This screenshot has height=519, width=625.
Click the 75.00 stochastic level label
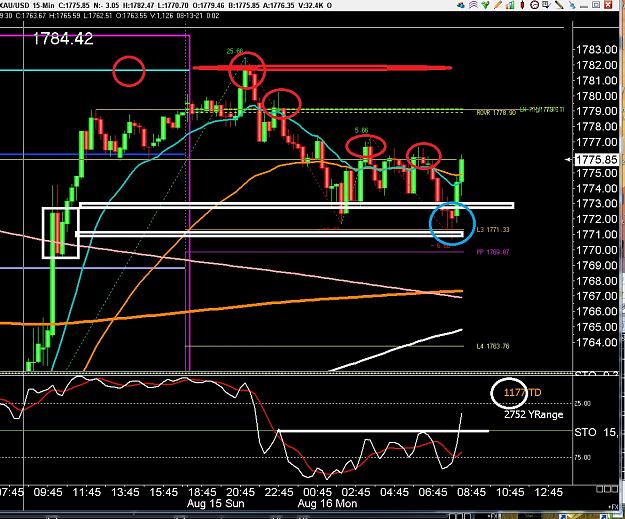(x=582, y=458)
